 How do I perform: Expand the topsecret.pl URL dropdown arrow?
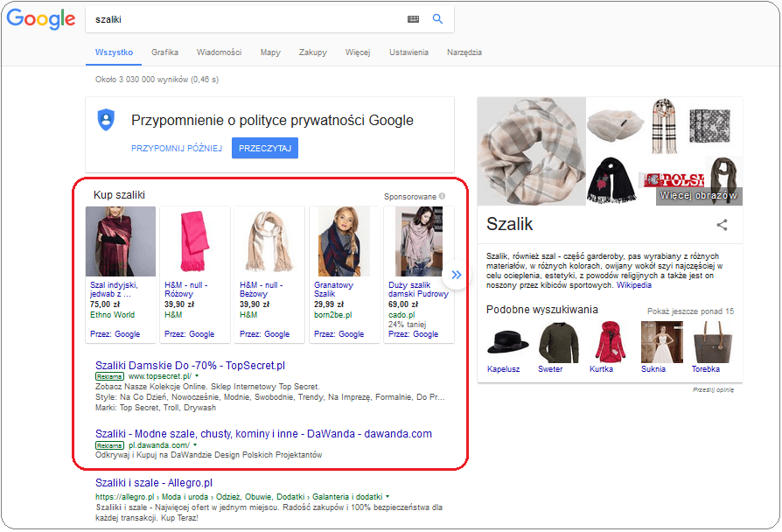point(197,375)
